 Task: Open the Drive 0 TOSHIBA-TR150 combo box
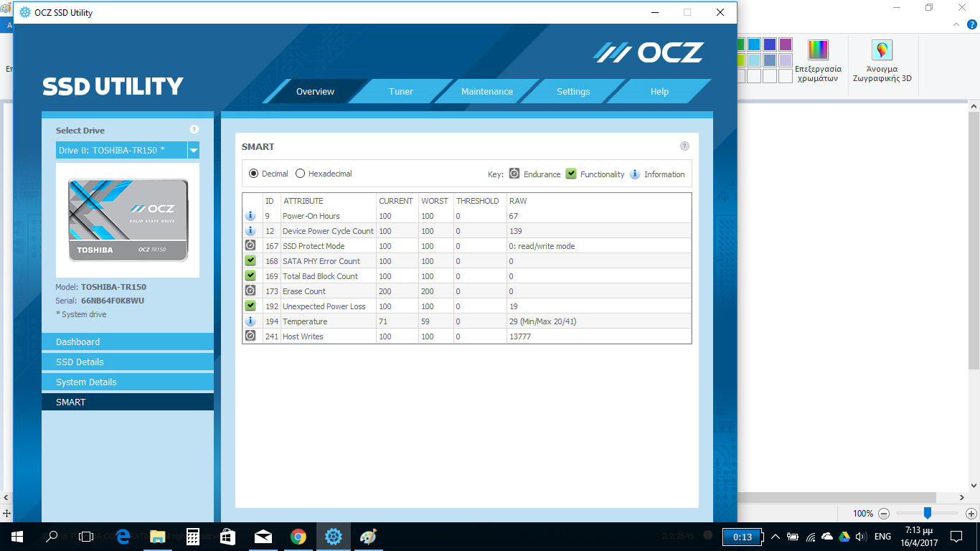pos(121,151)
